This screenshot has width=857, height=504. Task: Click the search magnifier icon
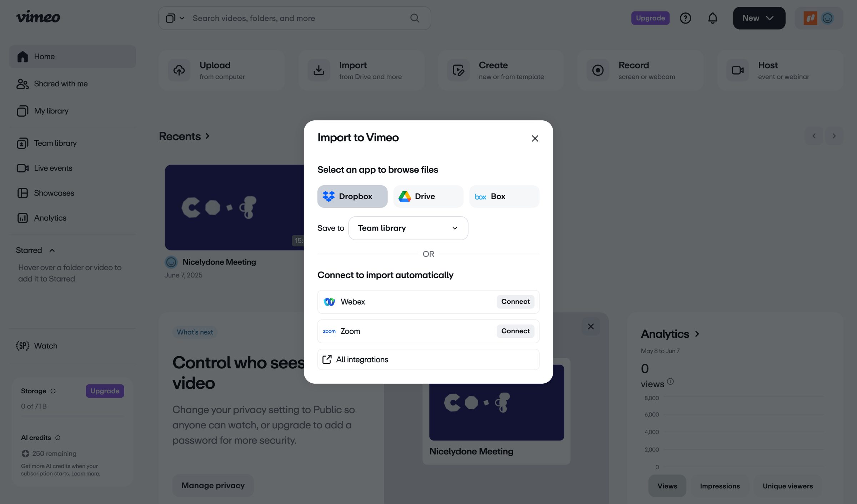point(415,18)
